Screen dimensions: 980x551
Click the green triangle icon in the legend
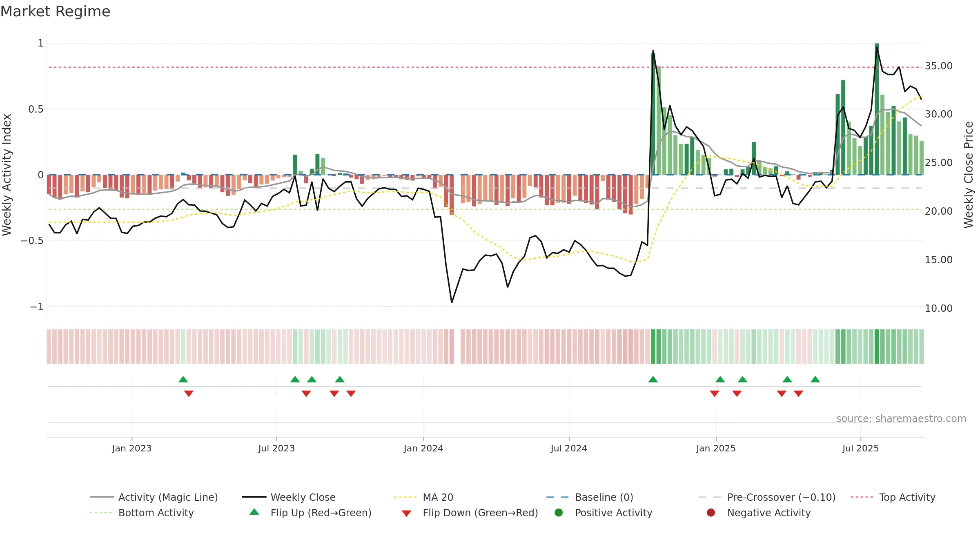(x=254, y=512)
